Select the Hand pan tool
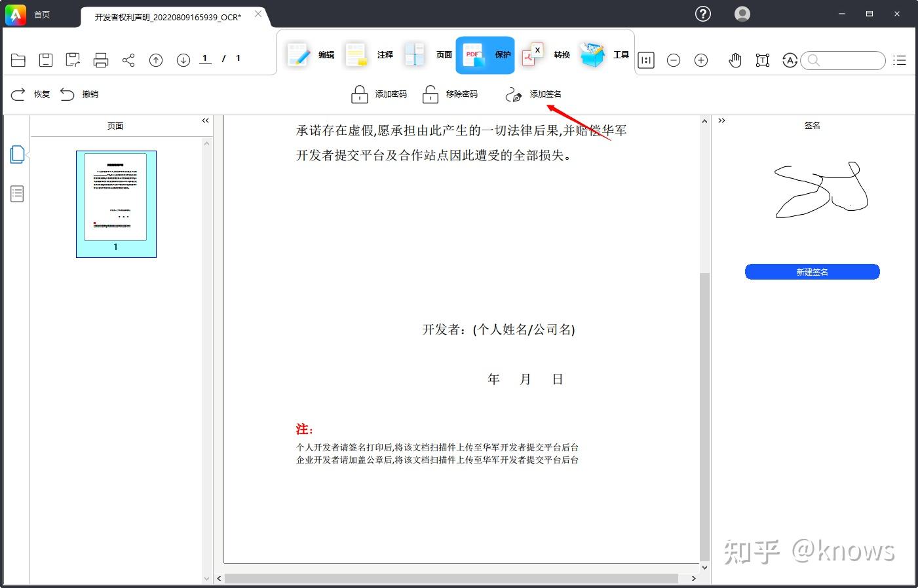 (735, 60)
